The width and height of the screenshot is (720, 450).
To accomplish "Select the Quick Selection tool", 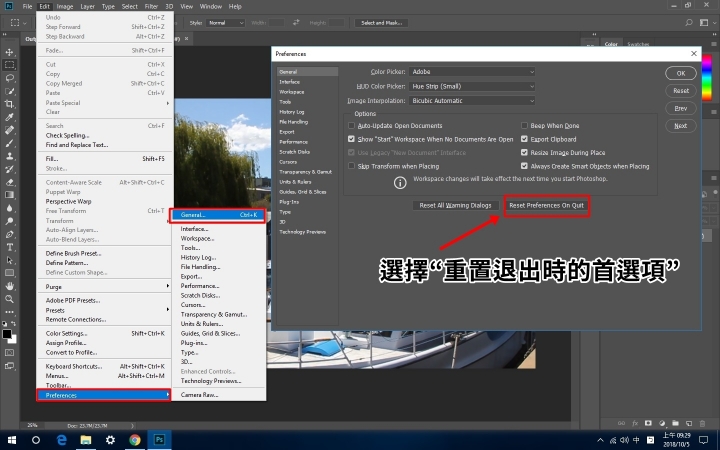I will 9,91.
